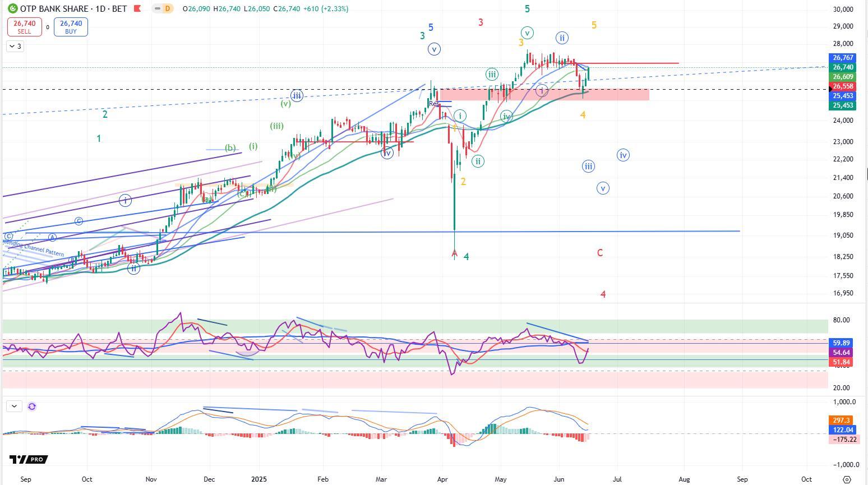Click the Jun label on time axis

coord(558,479)
